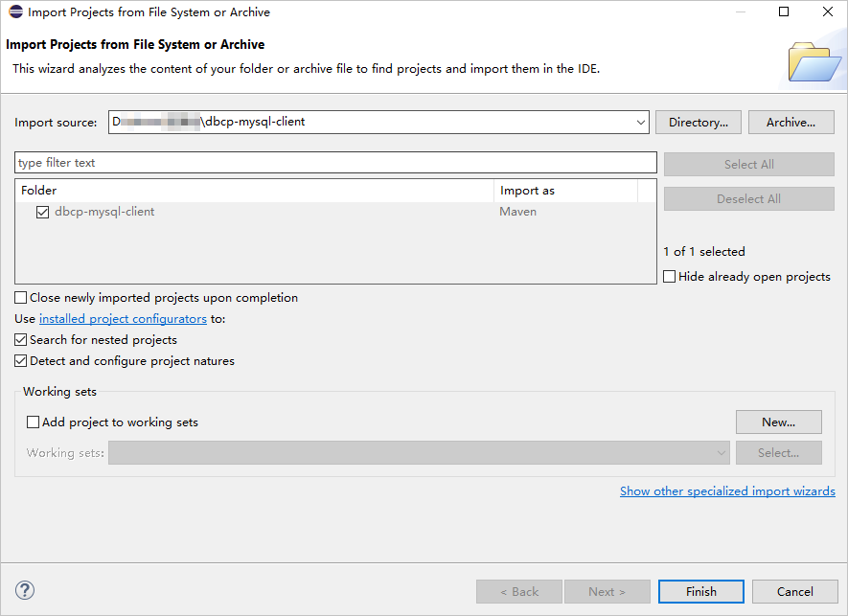Show other specialized import wizards

727,491
